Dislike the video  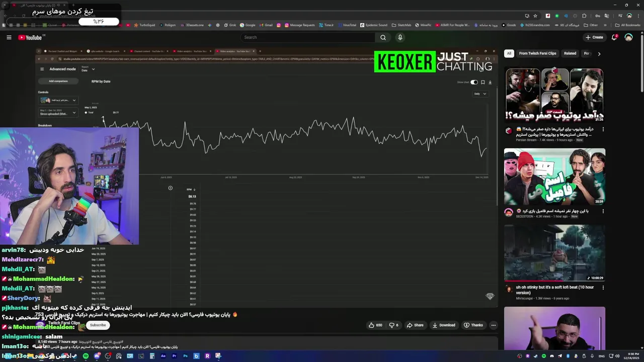coord(393,325)
